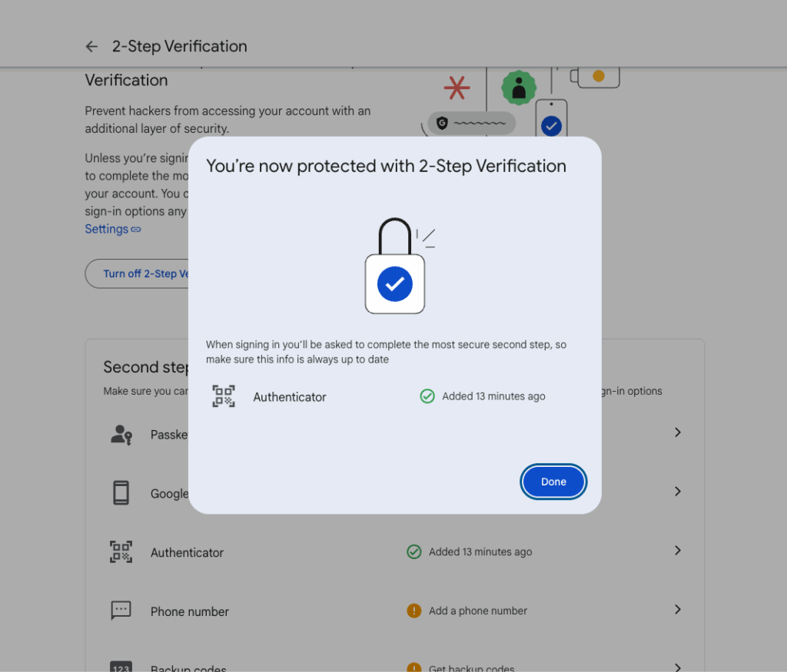787x672 pixels.
Task: Expand the Passkeys row chevron
Action: [678, 432]
